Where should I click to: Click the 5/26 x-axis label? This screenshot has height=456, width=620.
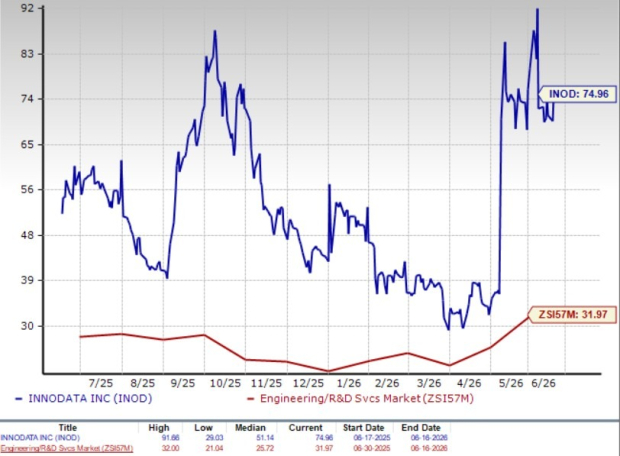pyautogui.click(x=511, y=383)
